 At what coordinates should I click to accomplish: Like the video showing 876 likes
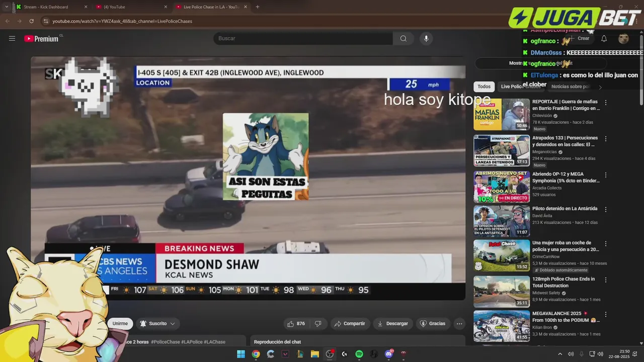[296, 324]
